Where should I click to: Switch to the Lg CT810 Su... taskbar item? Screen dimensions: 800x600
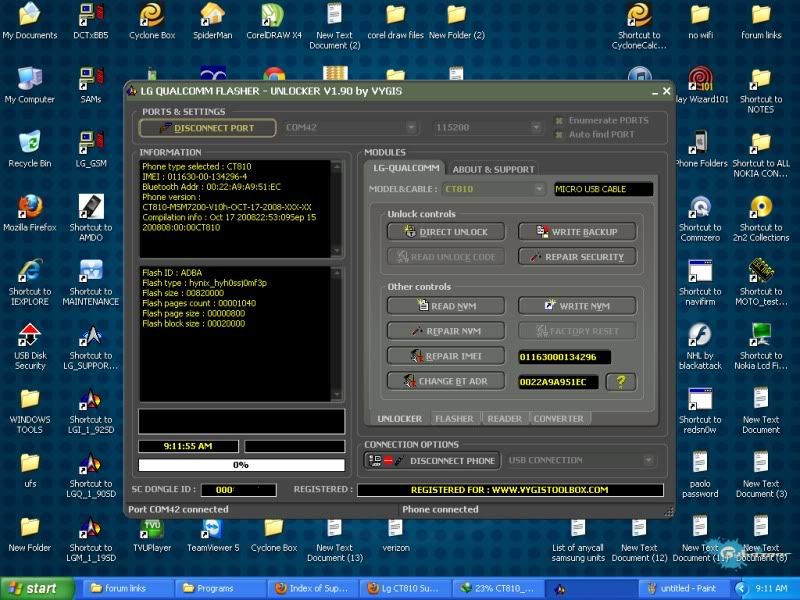click(407, 588)
